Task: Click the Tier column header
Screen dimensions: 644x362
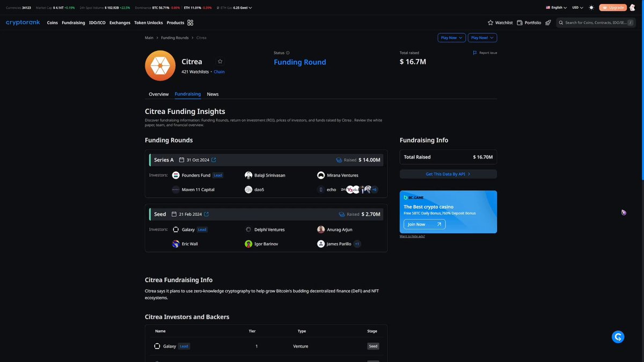Action: (x=252, y=331)
